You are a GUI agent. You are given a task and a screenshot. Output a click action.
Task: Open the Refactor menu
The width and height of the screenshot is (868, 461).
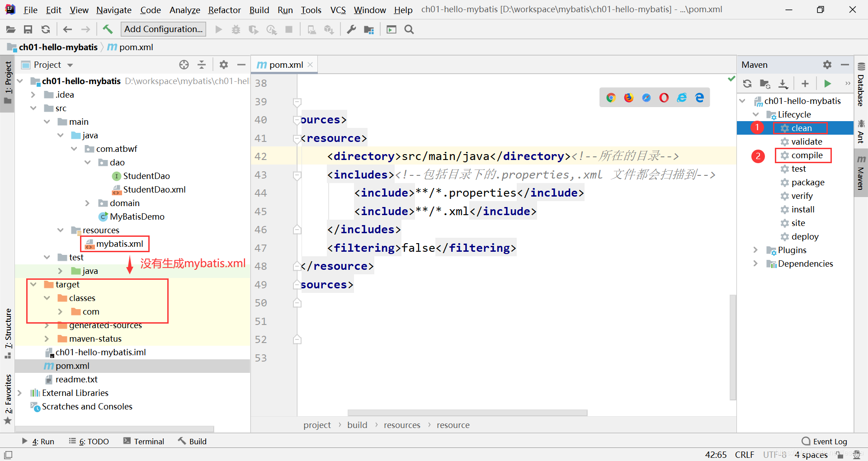pyautogui.click(x=224, y=9)
